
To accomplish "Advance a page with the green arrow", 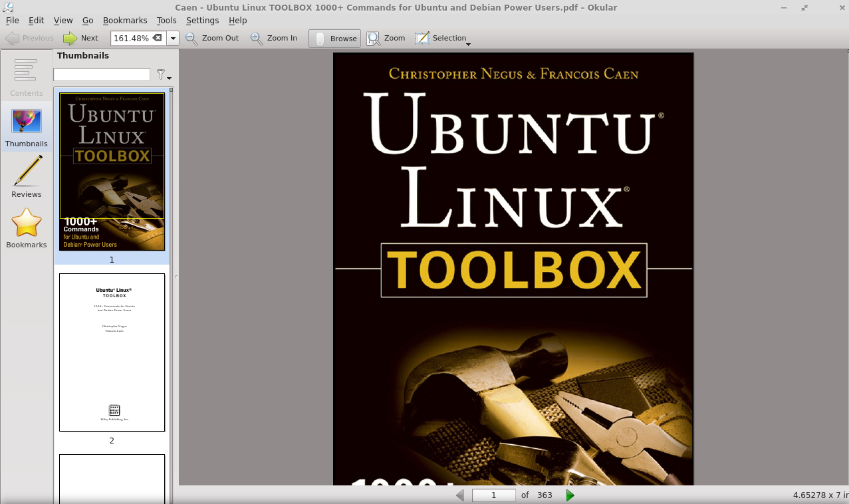I will (x=570, y=495).
